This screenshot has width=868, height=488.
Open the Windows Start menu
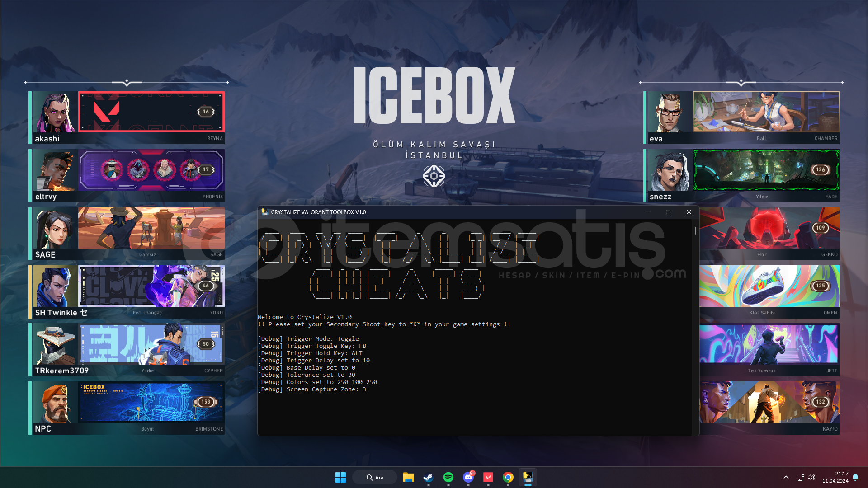tap(340, 477)
